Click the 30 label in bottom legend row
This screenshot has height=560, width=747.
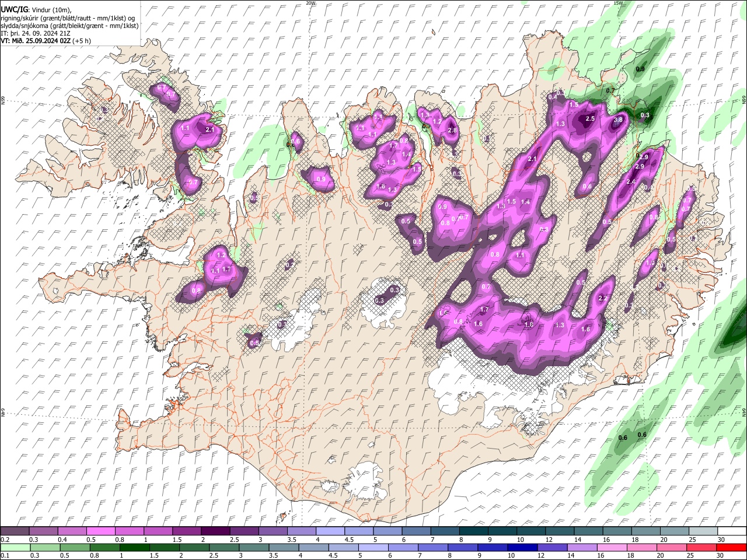tap(721, 555)
